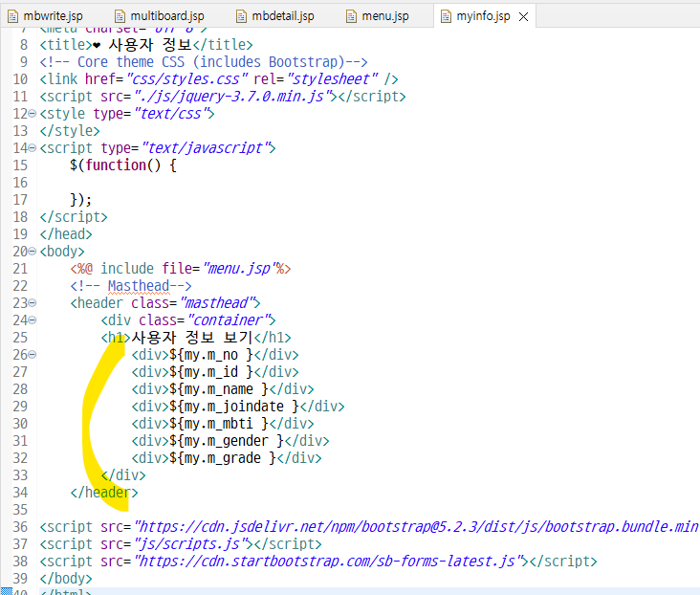This screenshot has width=700, height=595.
Task: Click the multiboard.jsp file icon
Action: click(120, 16)
